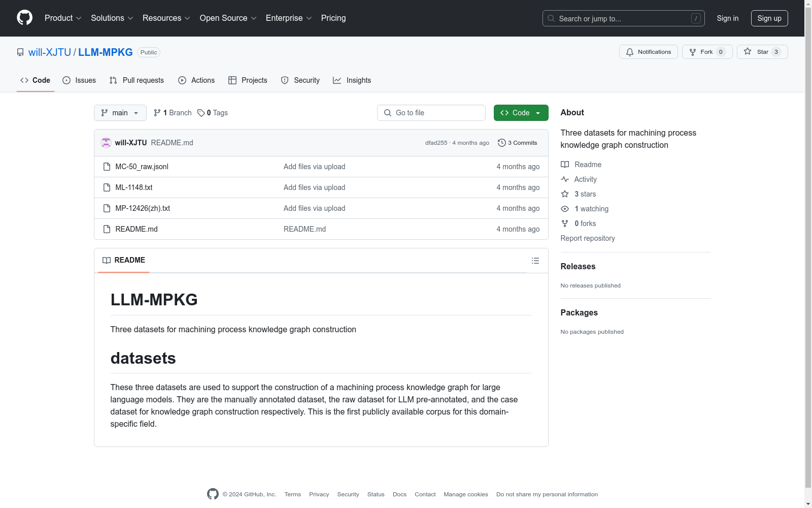This screenshot has width=812, height=508.
Task: Select the README tab in file viewer
Action: pyautogui.click(x=124, y=260)
